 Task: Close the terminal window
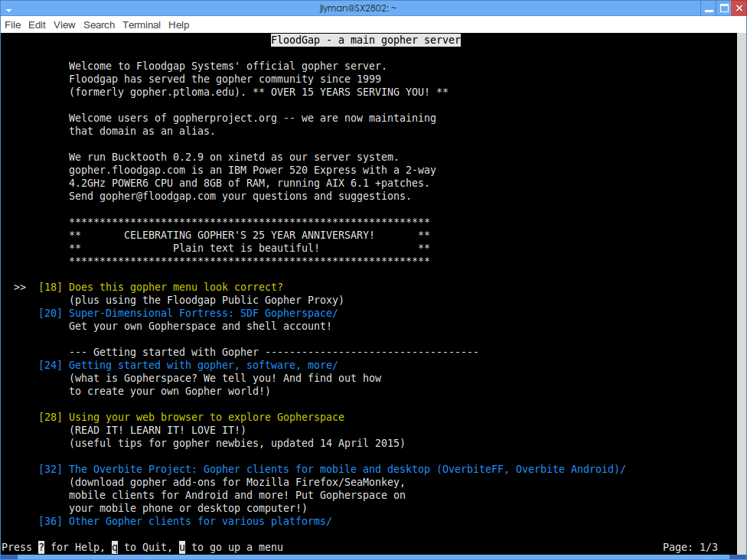(x=737, y=8)
